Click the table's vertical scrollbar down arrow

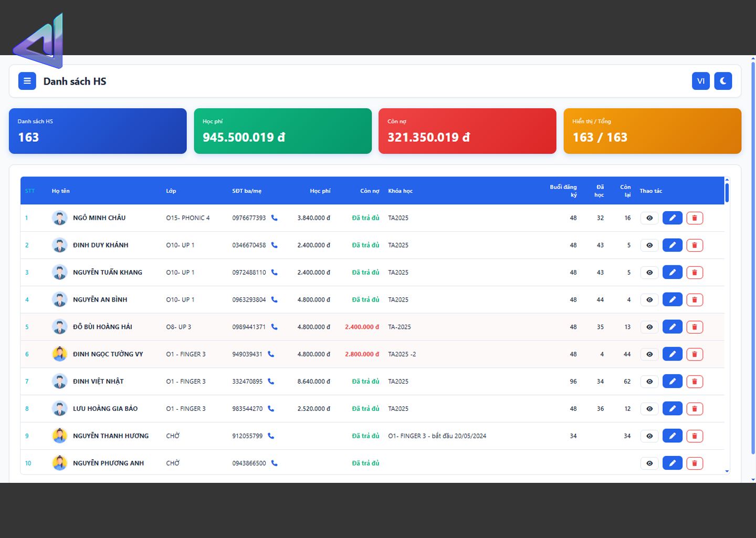(727, 471)
